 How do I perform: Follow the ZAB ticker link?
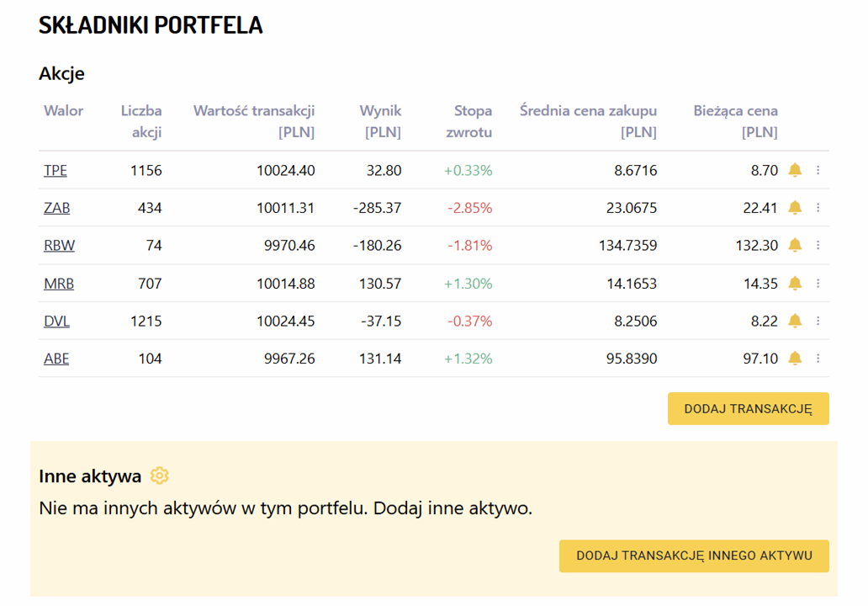tap(56, 208)
